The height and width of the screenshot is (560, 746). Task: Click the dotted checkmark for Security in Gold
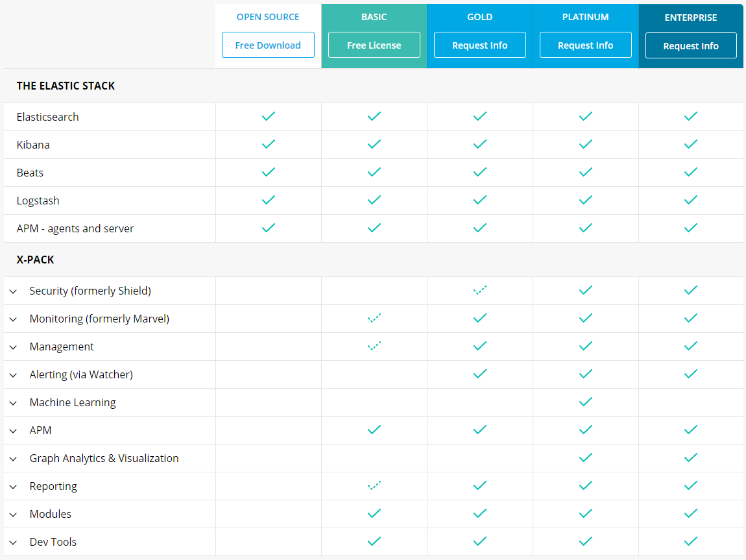[x=479, y=290]
